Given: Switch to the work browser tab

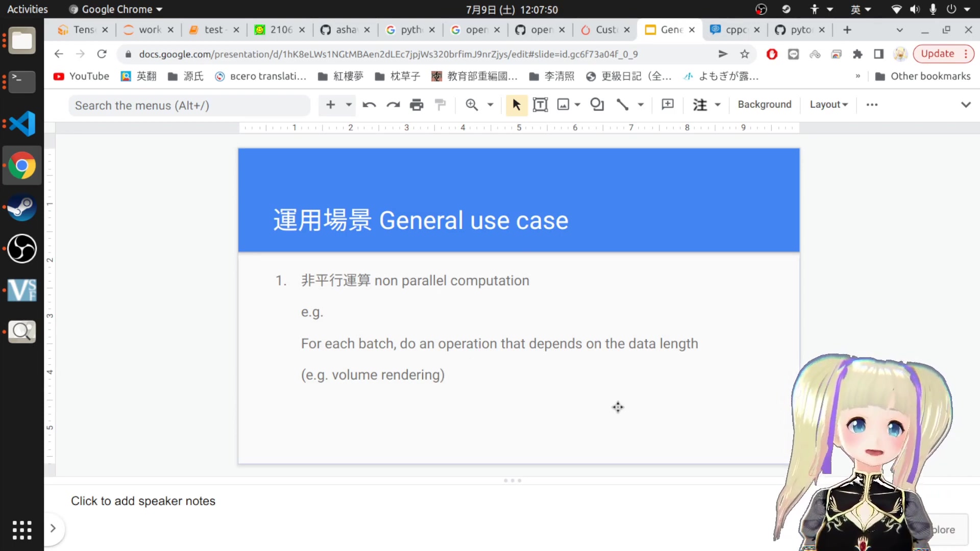Looking at the screenshot, I should (x=149, y=30).
